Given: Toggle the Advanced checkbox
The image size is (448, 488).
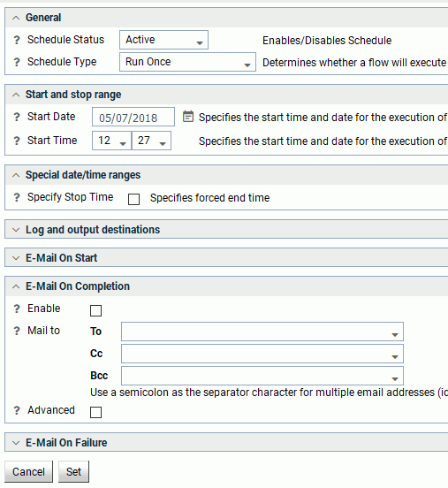Looking at the screenshot, I should tap(95, 412).
